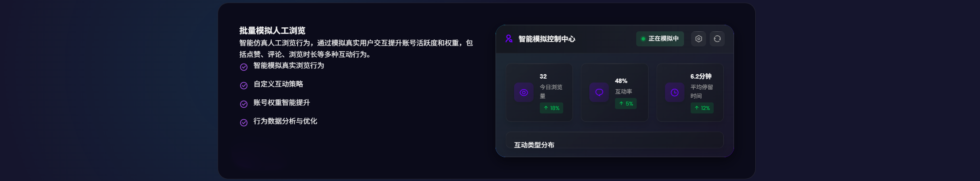
Task: Click the 批量模拟人工浏览 heading
Action: [x=272, y=30]
